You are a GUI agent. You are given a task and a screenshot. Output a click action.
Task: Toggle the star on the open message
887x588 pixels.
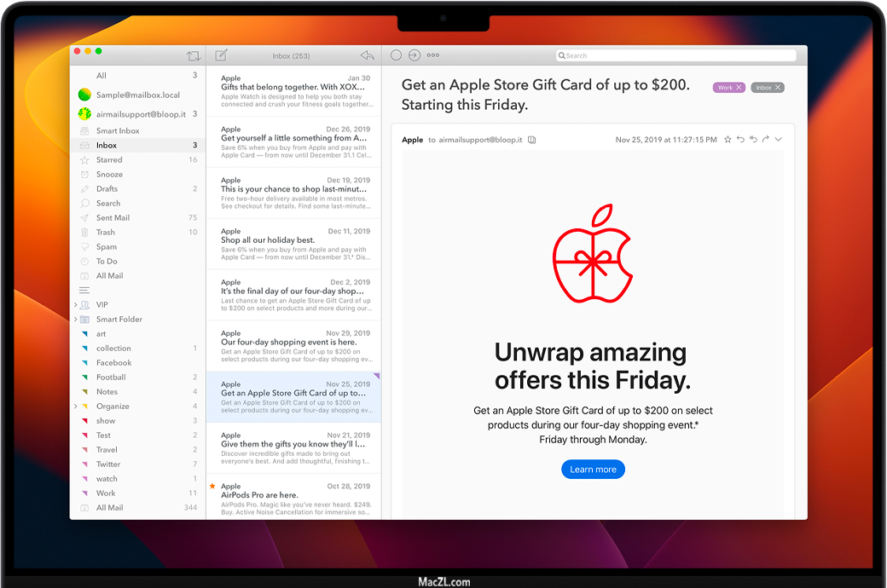tap(728, 140)
